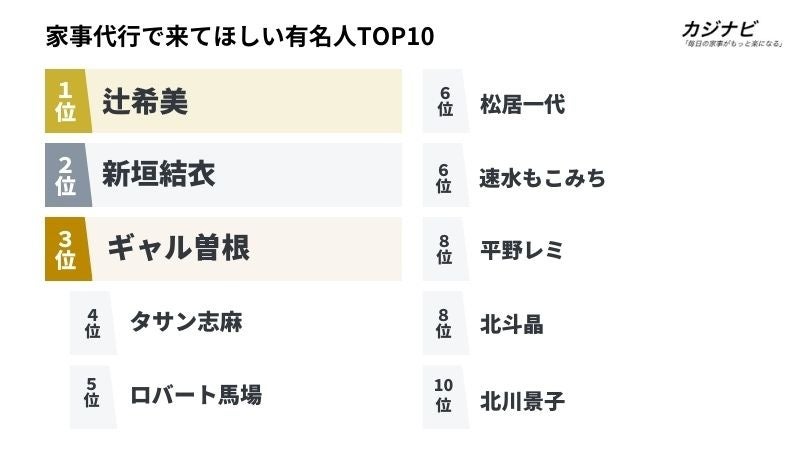Click the tagline under the カジナビ logo
Viewport: 800px width, 450px height.
[734, 44]
